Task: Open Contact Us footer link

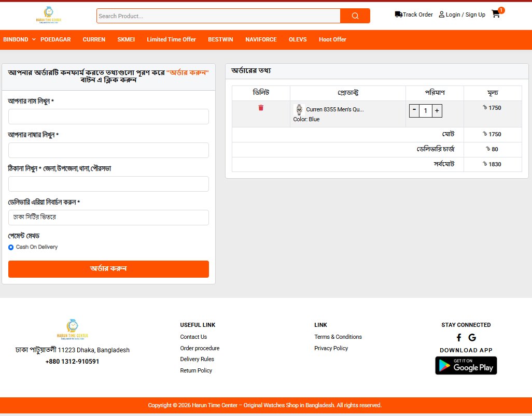Action: click(193, 337)
